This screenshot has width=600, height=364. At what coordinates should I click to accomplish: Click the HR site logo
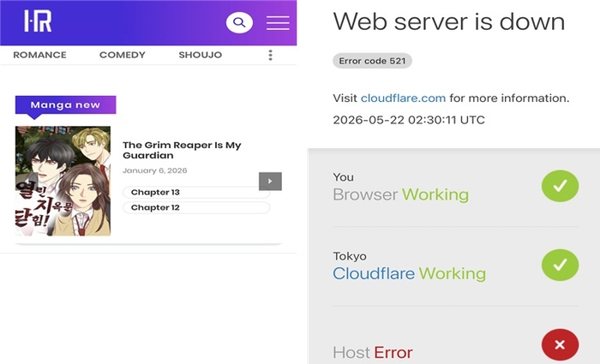(38, 21)
